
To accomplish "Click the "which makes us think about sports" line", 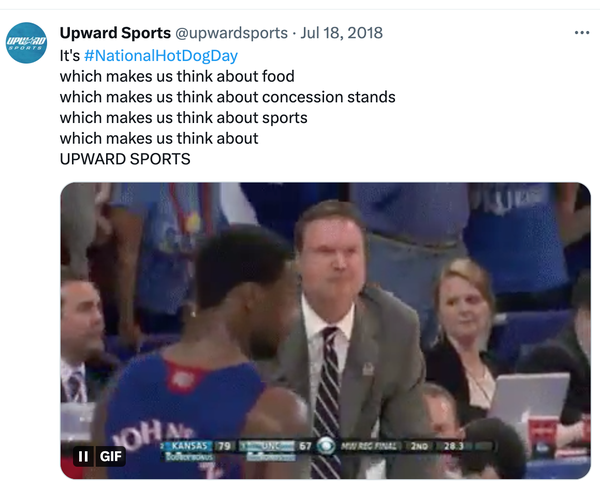I will coord(183,118).
